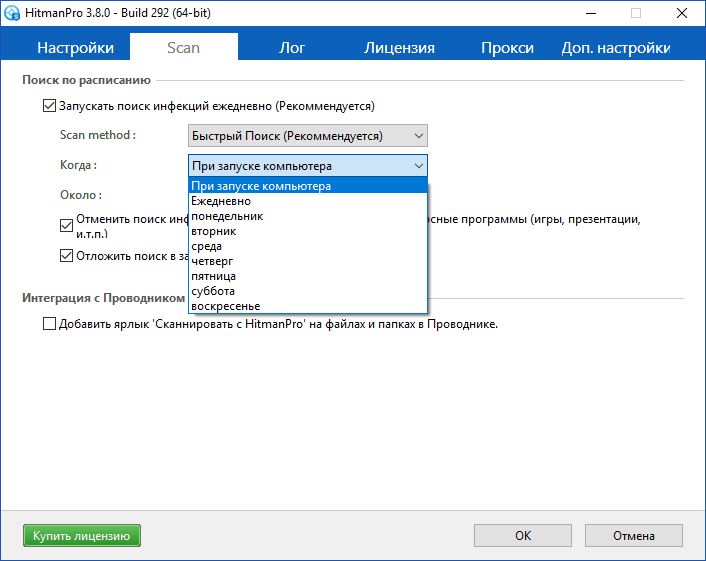Collapse the Когда combo box
Image resolution: width=706 pixels, height=561 pixels.
point(308,166)
